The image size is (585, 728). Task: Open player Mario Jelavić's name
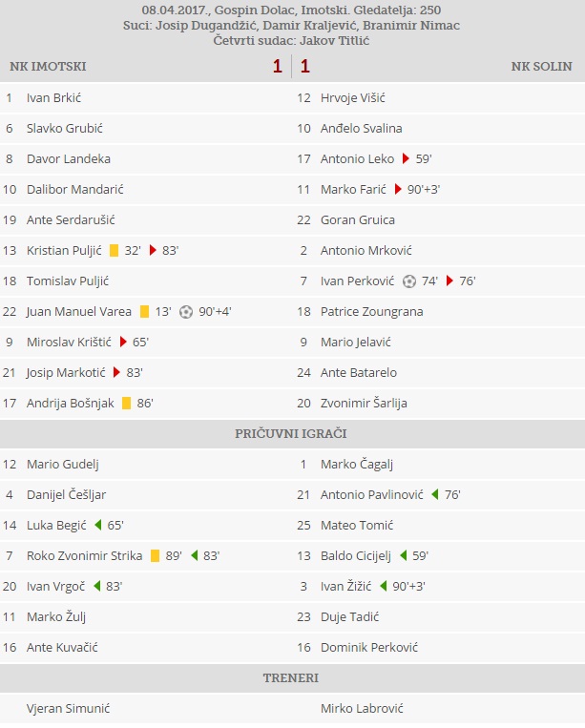pyautogui.click(x=356, y=342)
